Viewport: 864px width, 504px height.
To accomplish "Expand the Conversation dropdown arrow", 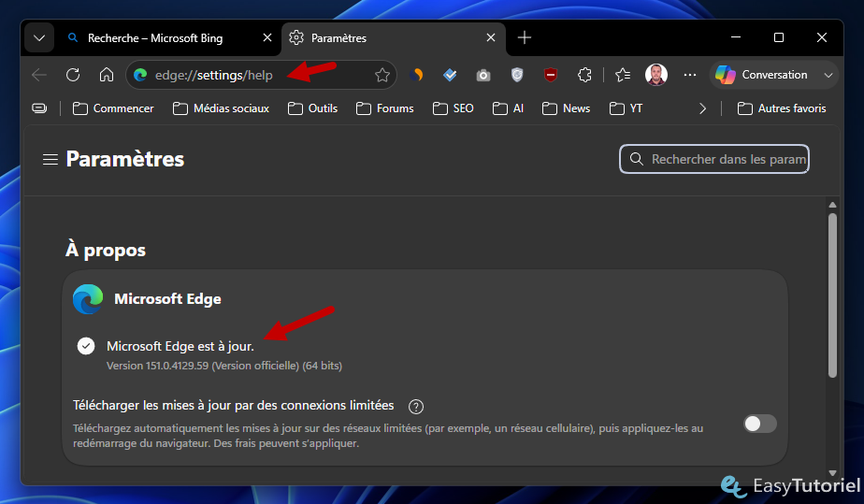I will tap(828, 76).
